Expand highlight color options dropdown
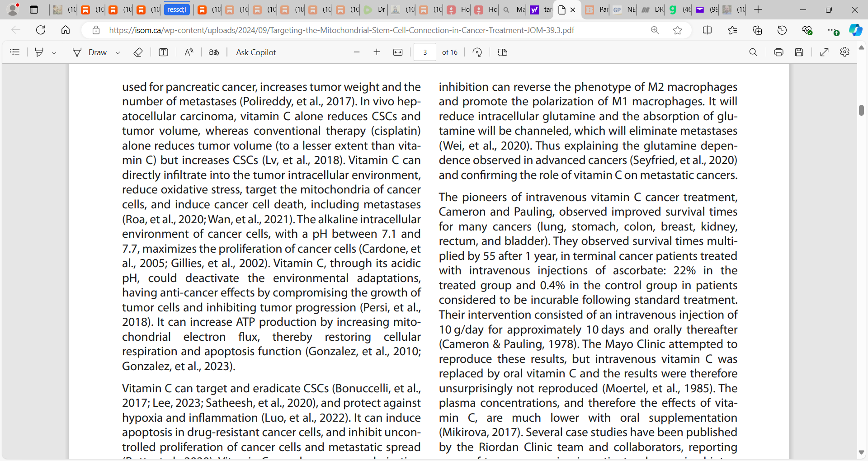The height and width of the screenshot is (461, 868). point(54,53)
